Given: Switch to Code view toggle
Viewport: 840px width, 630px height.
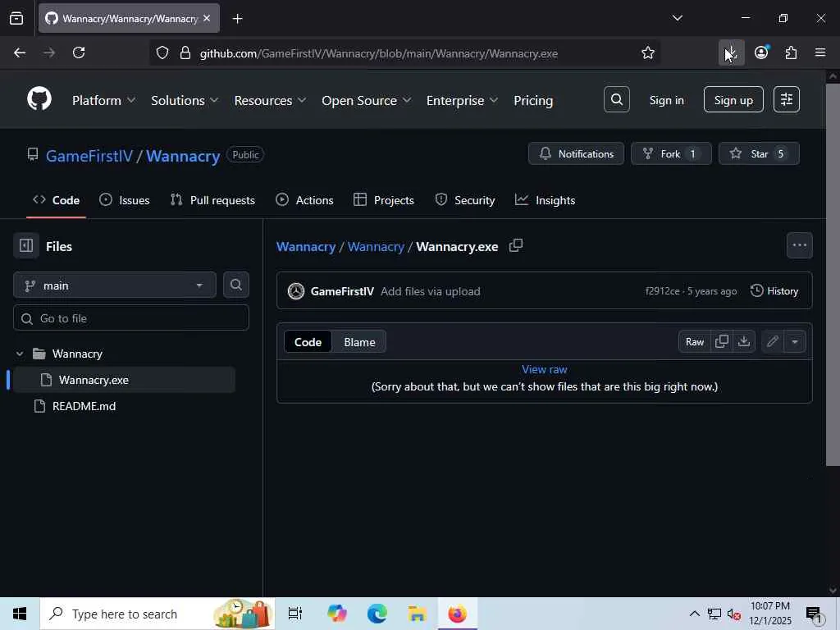Looking at the screenshot, I should point(308,342).
